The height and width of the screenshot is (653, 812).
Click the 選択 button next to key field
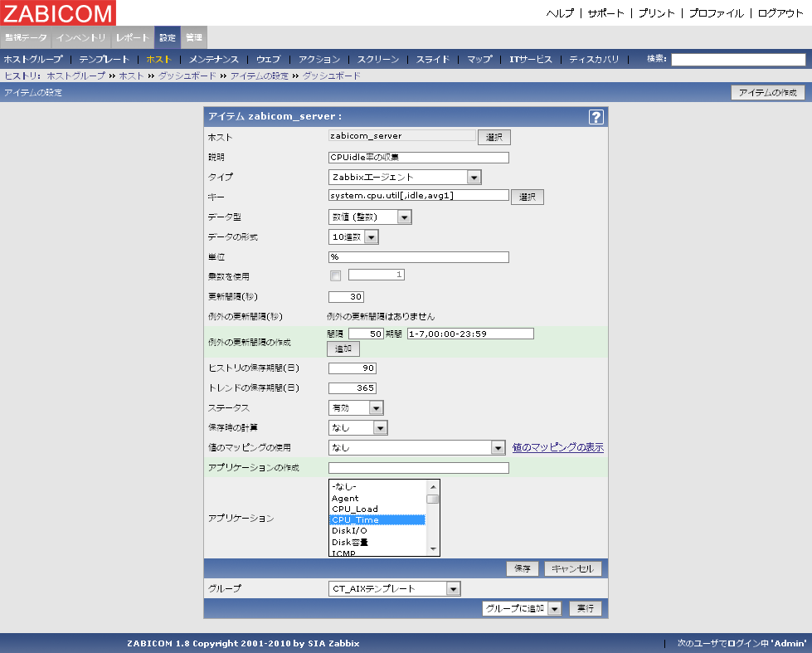[528, 197]
